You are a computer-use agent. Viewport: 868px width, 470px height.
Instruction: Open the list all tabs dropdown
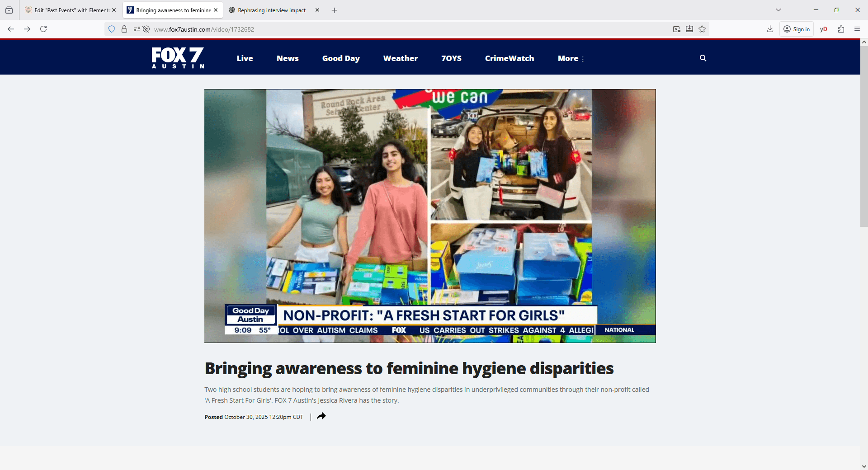[778, 10]
